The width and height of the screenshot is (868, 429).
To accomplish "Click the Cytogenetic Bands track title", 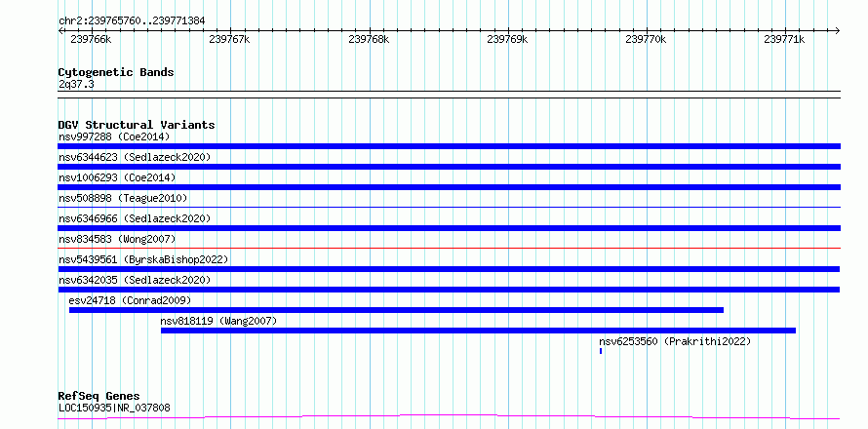I will point(116,72).
